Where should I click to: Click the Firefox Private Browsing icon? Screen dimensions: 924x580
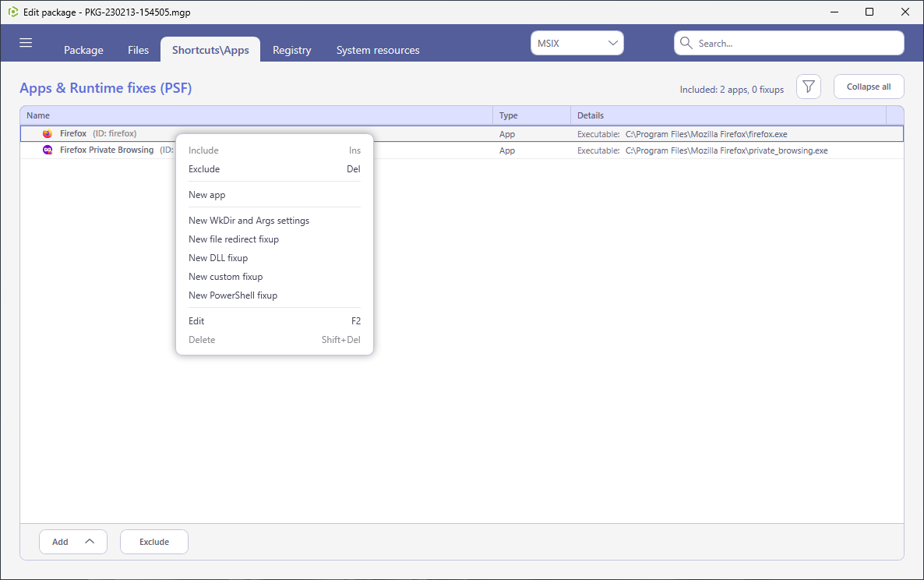tap(48, 150)
